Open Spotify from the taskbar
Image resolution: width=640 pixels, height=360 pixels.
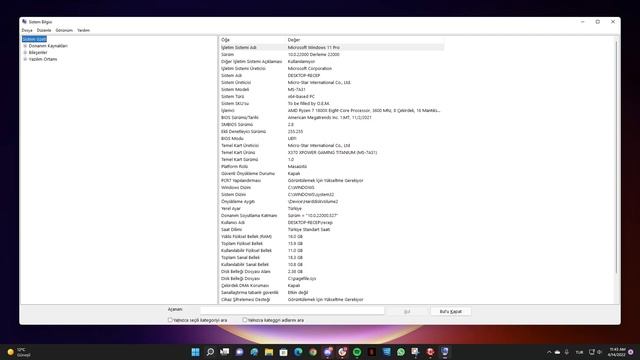(357, 352)
